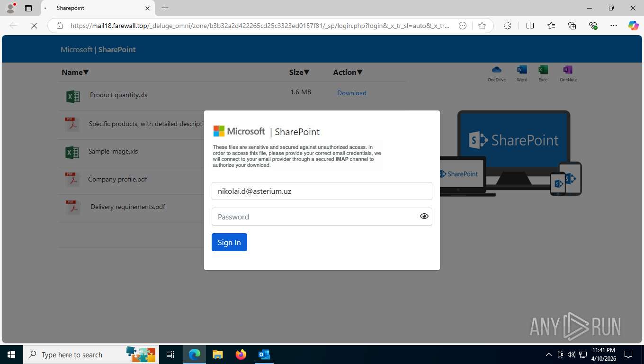The width and height of the screenshot is (644, 364).
Task: Open the Favorites list icon
Action: click(x=551, y=26)
